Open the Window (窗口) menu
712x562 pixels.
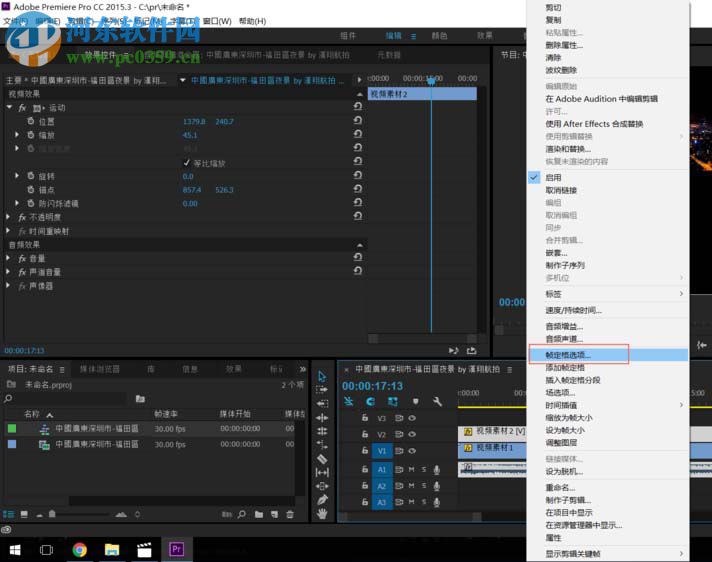(x=216, y=21)
